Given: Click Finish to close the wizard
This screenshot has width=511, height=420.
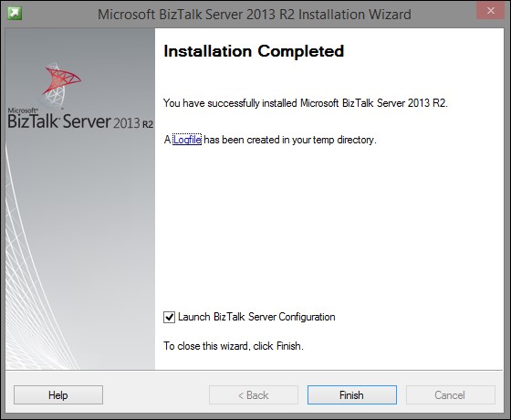Looking at the screenshot, I should (352, 394).
